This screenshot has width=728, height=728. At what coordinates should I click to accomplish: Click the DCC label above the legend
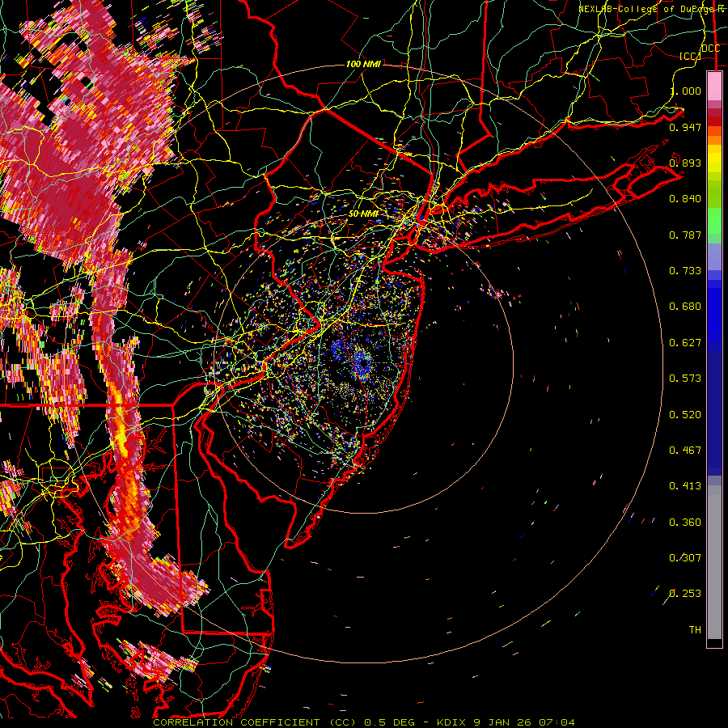pos(711,49)
